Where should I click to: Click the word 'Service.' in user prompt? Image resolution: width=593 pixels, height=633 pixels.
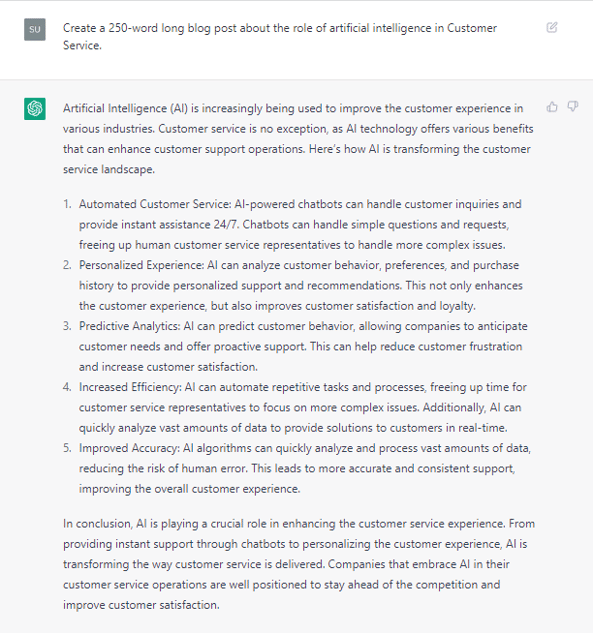click(82, 45)
